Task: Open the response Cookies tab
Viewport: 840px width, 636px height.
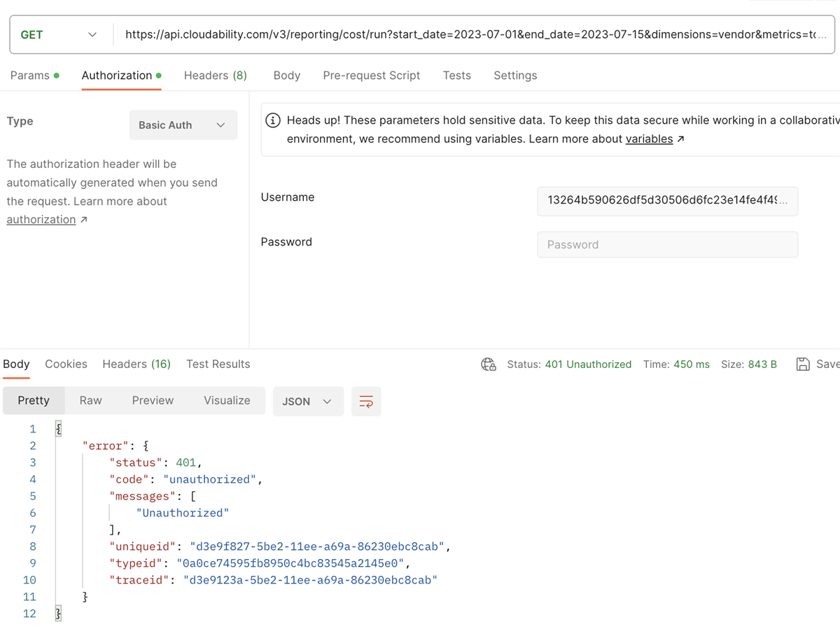Action: pos(66,364)
